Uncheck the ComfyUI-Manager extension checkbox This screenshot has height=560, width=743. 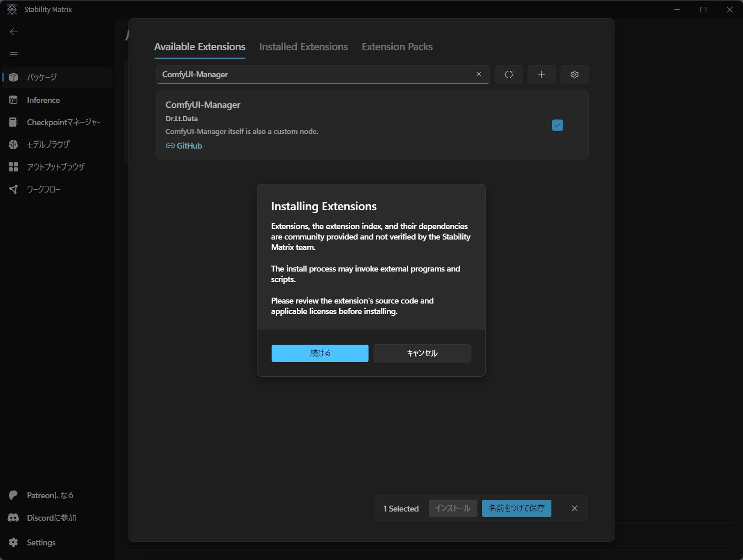pyautogui.click(x=557, y=125)
